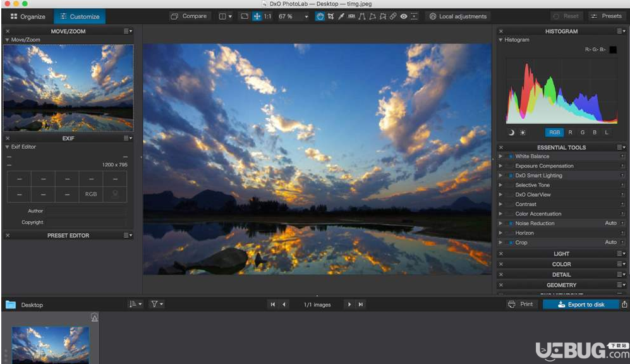630x364 pixels.
Task: Click the share export icon
Action: (624, 305)
